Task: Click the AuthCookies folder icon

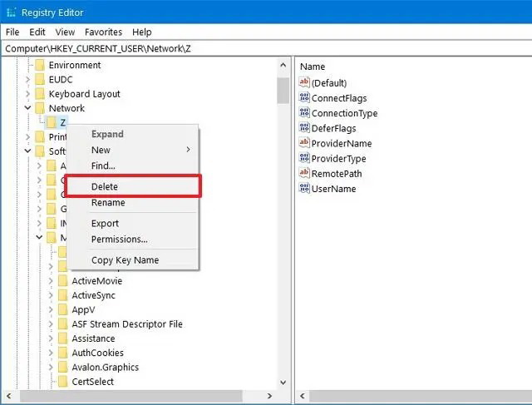Action: click(63, 353)
